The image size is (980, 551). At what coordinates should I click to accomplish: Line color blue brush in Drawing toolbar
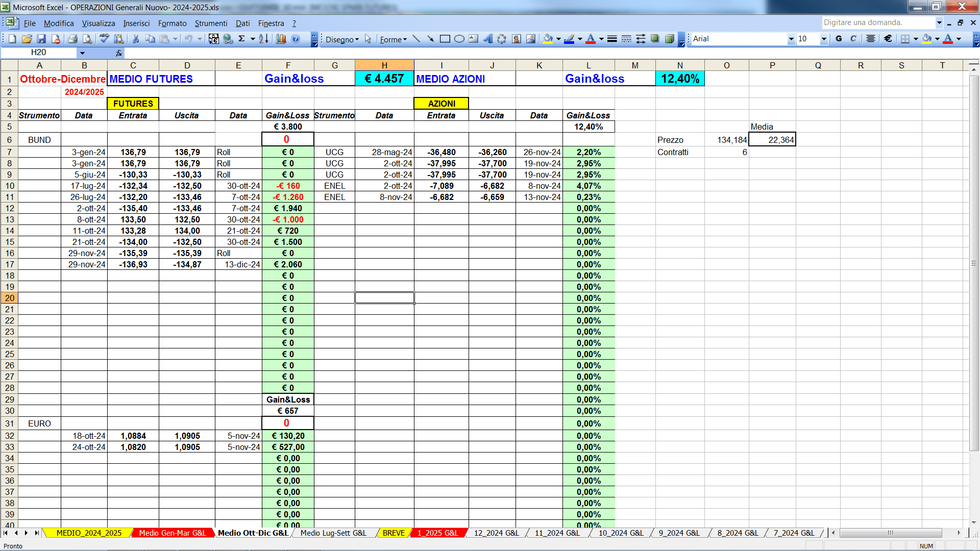(x=569, y=39)
